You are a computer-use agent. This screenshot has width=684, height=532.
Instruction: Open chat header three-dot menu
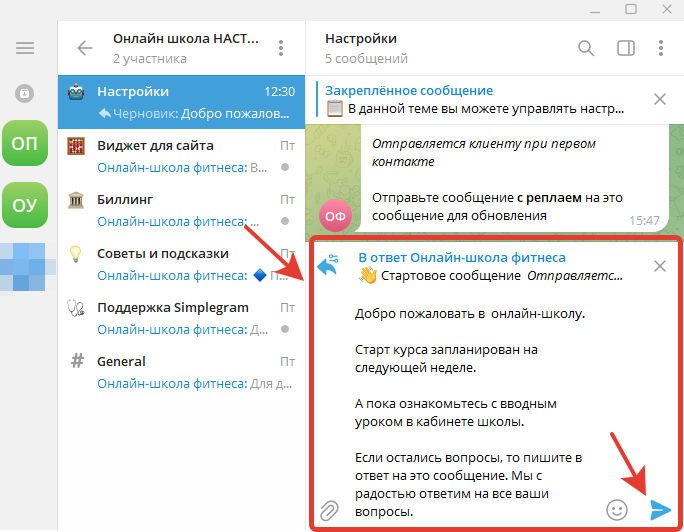click(661, 48)
